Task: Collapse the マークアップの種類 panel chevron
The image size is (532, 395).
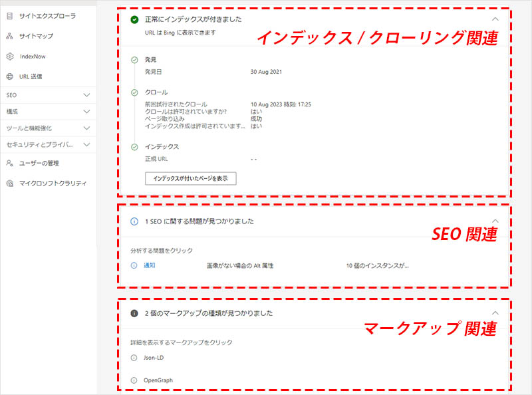Action: pos(494,313)
